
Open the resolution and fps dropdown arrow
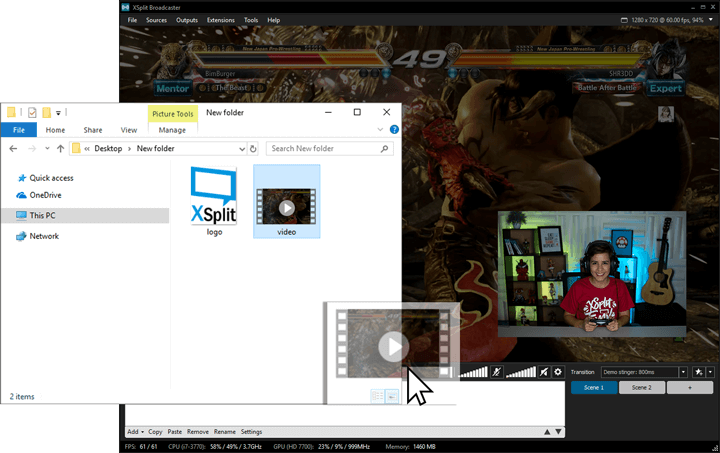click(711, 20)
